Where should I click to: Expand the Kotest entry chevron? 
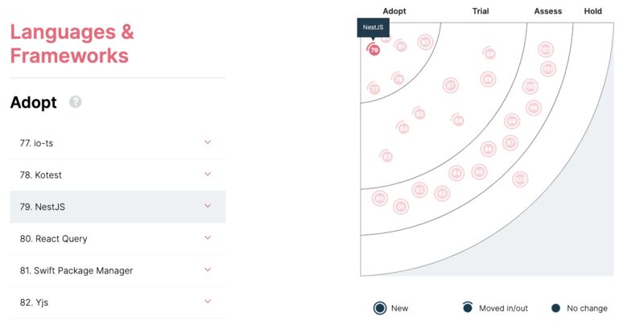coord(208,174)
